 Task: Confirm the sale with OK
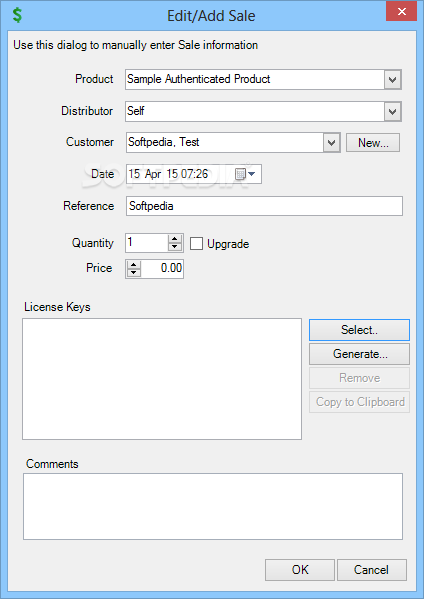300,570
